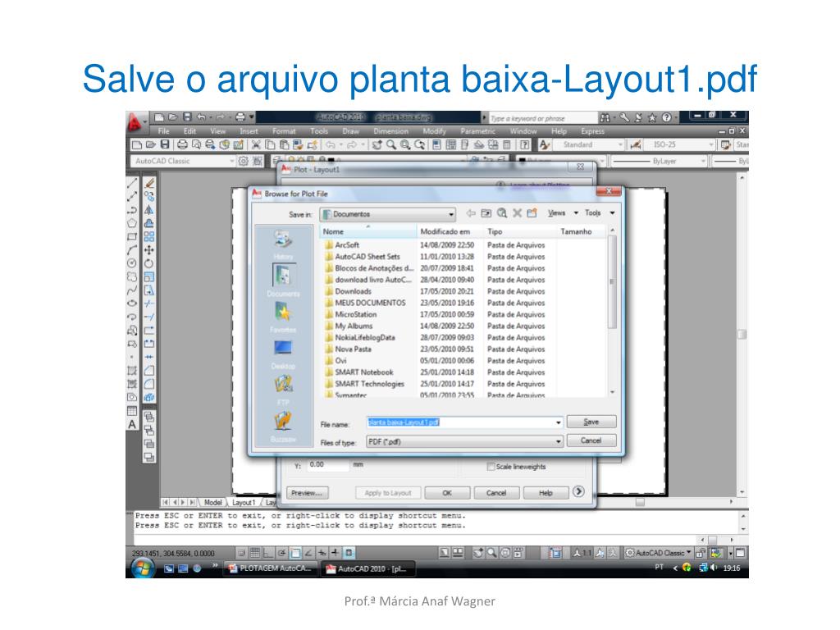Screen dimensions: 840x630
Task: Select the Polygon draw tool
Action: 132,223
